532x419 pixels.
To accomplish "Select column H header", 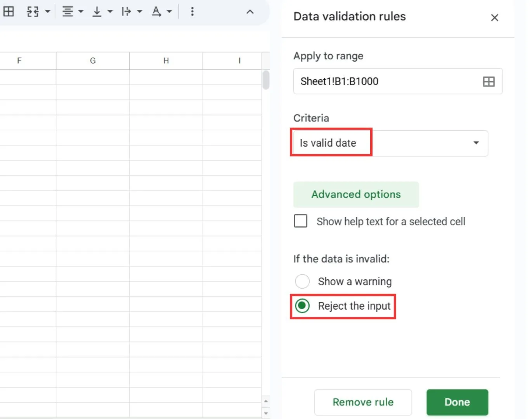I will tap(166, 61).
